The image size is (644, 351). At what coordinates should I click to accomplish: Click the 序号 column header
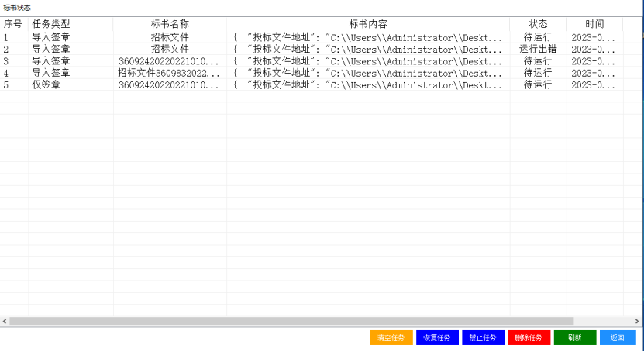14,24
